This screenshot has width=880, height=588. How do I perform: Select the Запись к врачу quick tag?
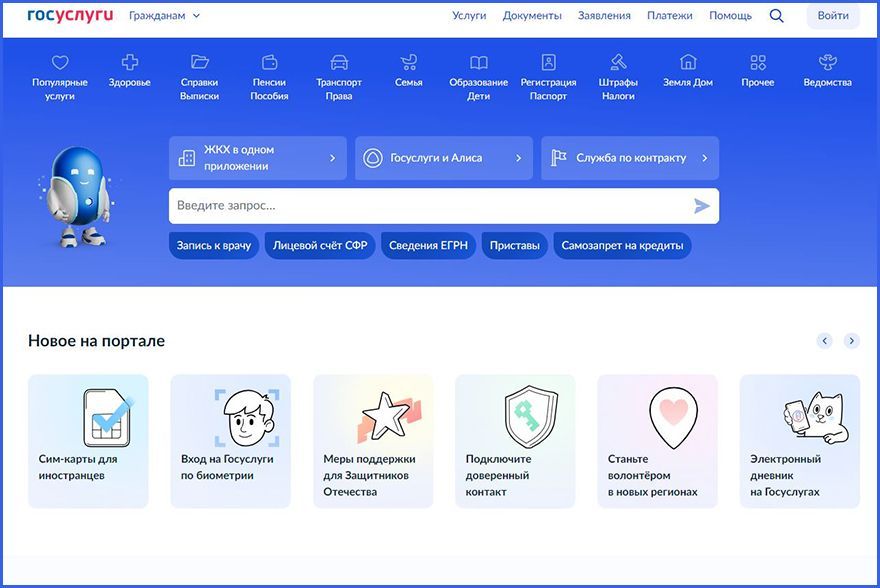click(214, 246)
